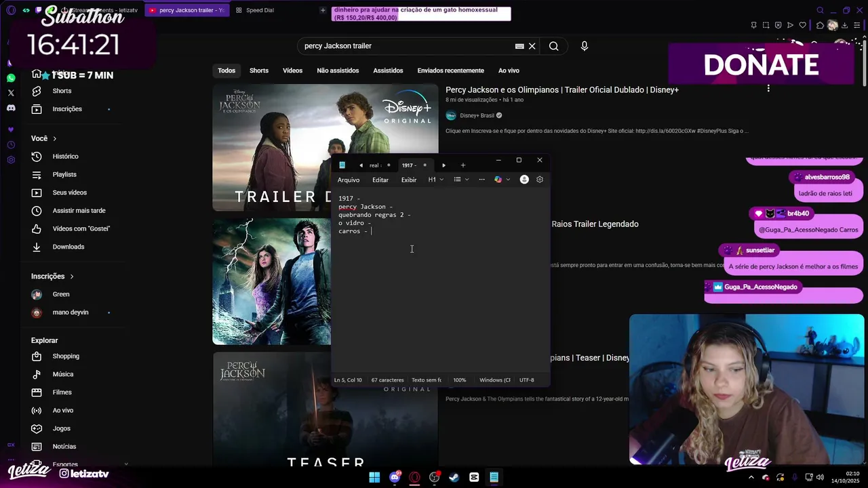Open Vídeos com "Gostei" list
Viewport: 868px width, 488px height.
point(81,228)
